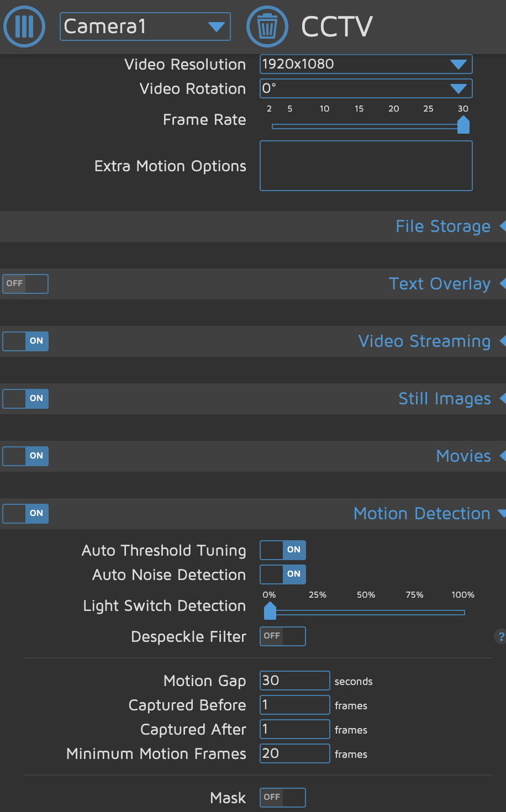Click the Minimum Motion Frames field

coord(295,753)
